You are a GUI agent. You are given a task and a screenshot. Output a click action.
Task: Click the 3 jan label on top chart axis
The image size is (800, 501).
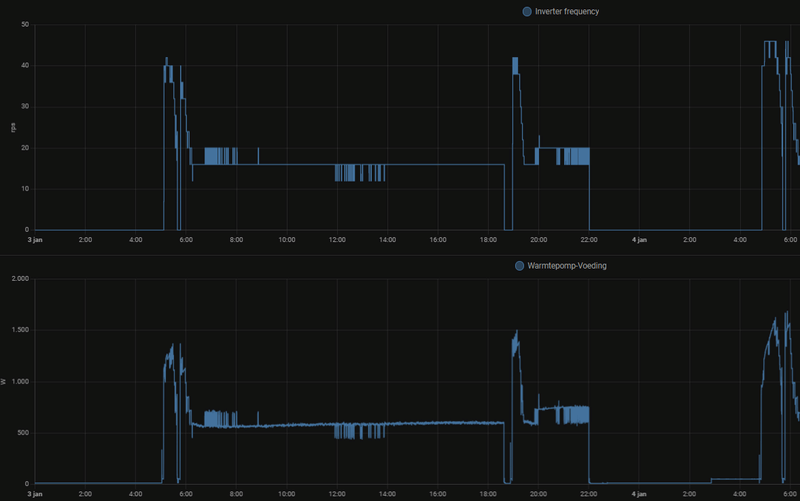click(35, 240)
